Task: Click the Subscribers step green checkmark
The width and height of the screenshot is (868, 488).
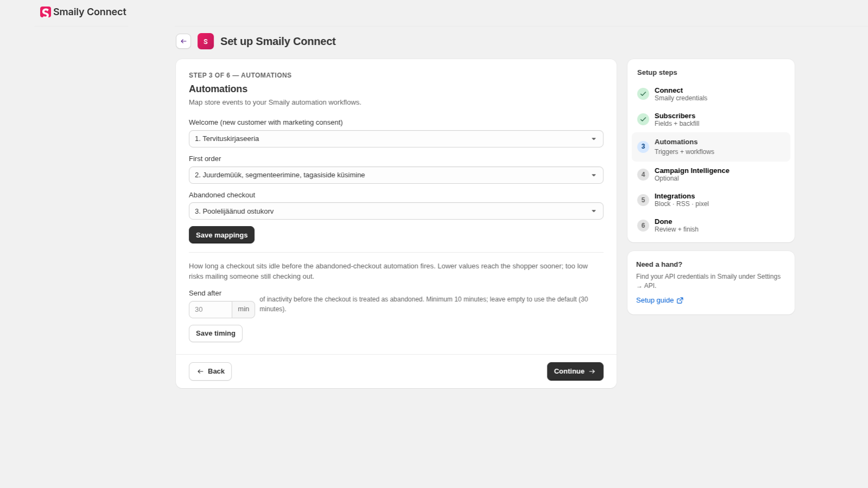Action: (x=643, y=119)
